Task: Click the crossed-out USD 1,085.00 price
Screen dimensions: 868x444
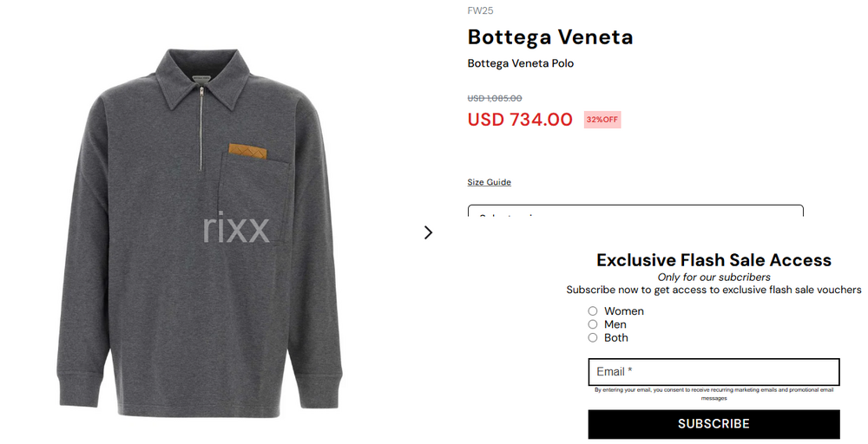Action: (x=495, y=99)
